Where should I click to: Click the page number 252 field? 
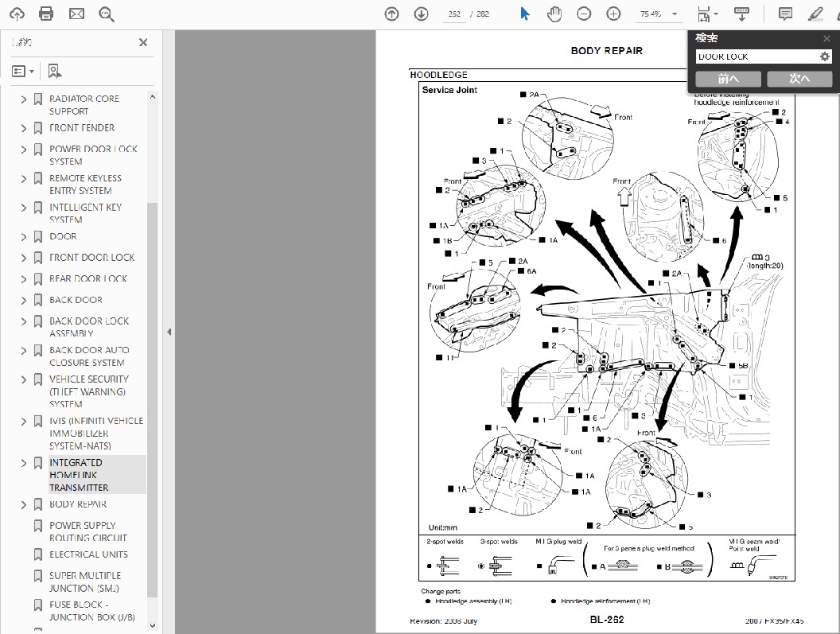454,14
